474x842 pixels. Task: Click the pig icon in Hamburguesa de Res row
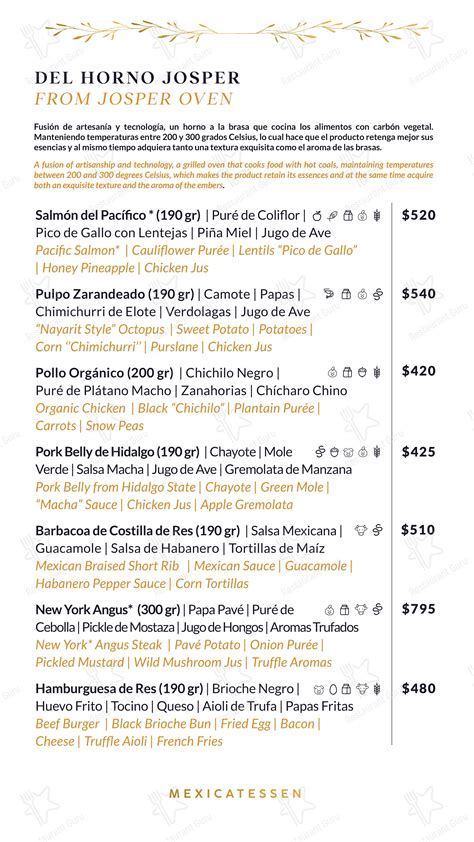click(x=319, y=689)
